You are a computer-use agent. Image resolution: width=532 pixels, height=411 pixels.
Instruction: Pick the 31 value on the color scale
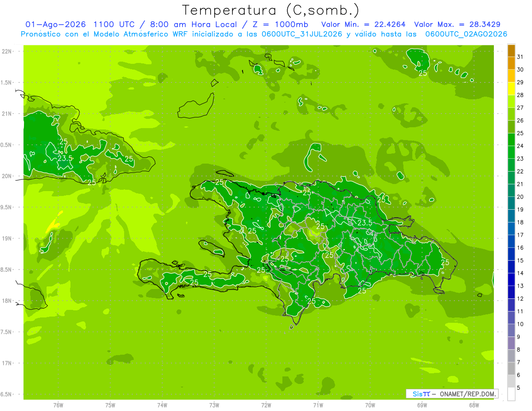[x=520, y=57]
